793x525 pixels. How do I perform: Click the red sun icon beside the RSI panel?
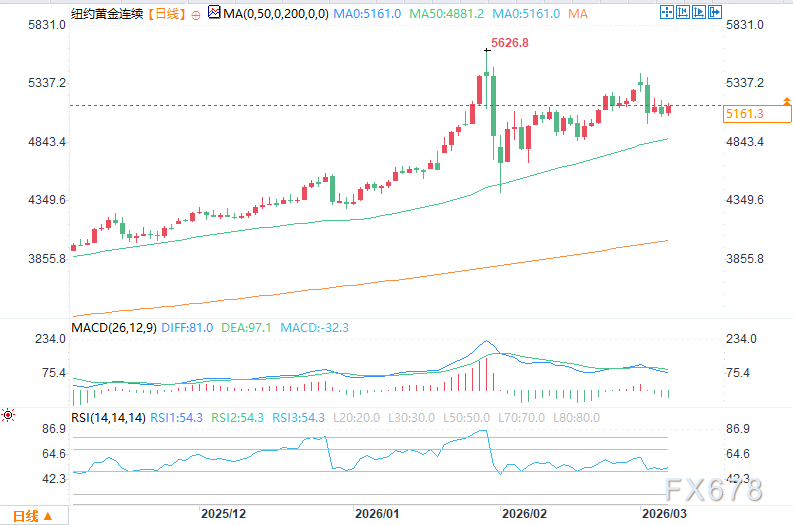pyautogui.click(x=8, y=414)
